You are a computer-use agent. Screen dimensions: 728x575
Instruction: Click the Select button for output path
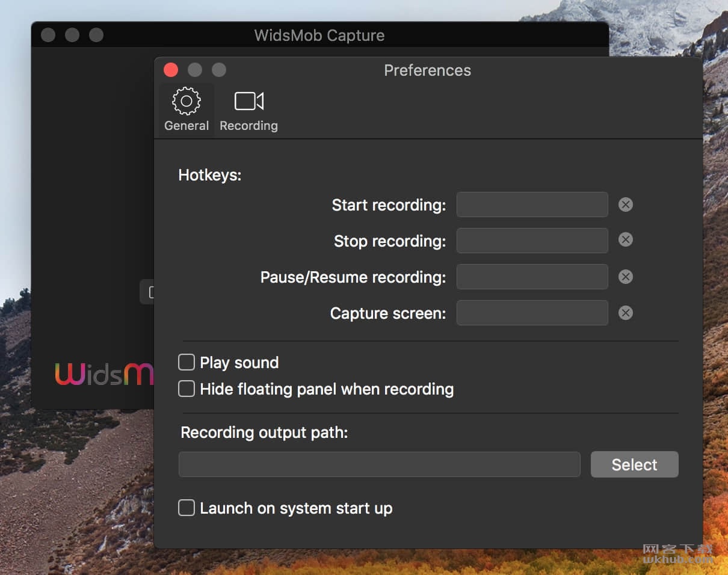[x=635, y=464]
